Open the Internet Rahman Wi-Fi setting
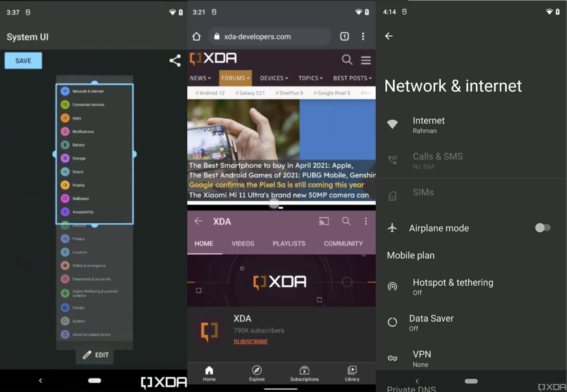Viewport: 567px width, 392px height. [471, 125]
